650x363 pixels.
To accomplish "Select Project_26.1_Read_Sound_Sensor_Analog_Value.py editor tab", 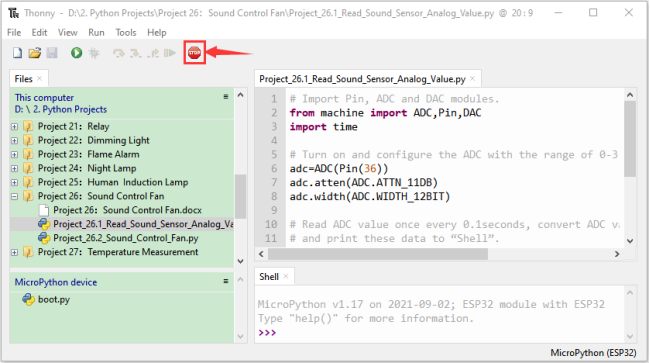I will [362, 79].
